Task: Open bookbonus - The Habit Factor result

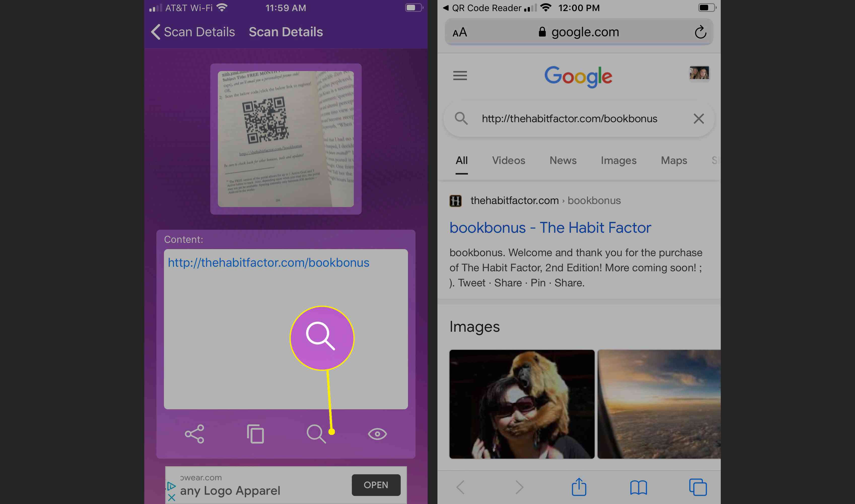Action: coord(550,227)
